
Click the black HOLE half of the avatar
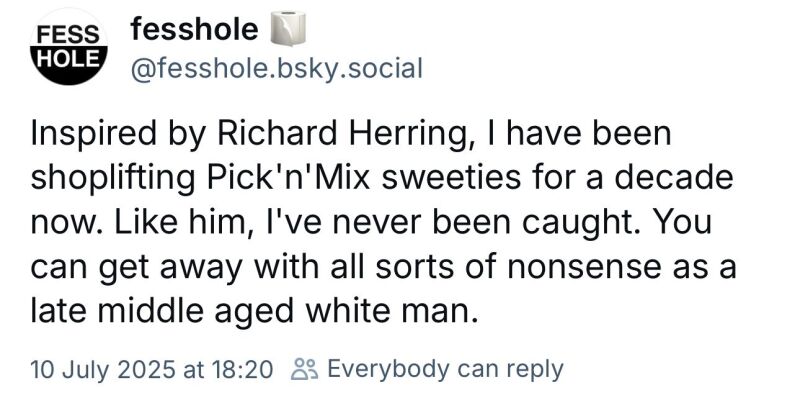(x=69, y=65)
